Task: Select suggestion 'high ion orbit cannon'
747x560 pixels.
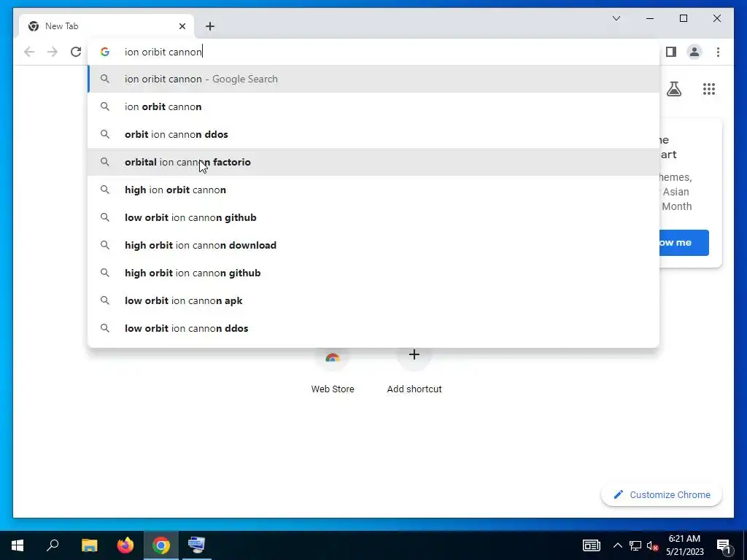Action: [374, 190]
